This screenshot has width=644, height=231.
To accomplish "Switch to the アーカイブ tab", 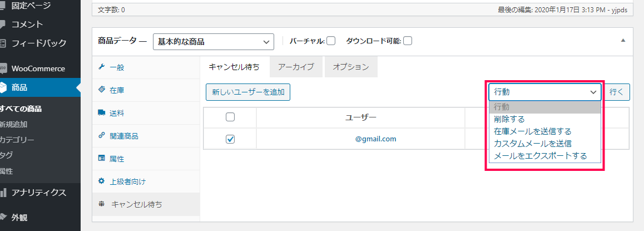I will [x=296, y=67].
